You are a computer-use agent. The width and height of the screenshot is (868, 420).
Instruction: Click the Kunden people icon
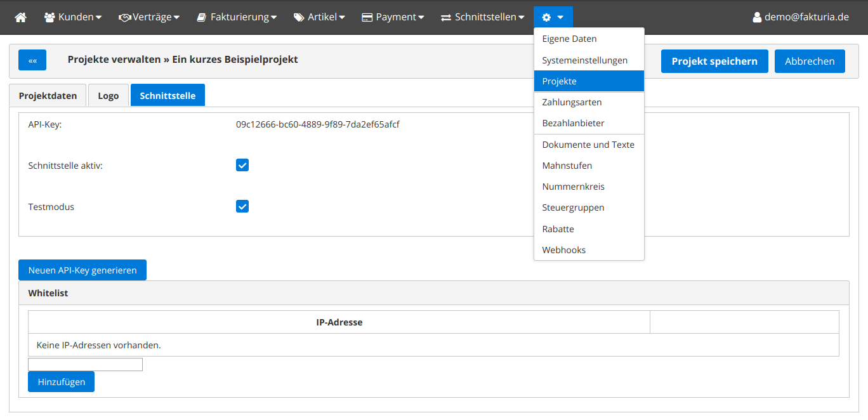coord(49,17)
